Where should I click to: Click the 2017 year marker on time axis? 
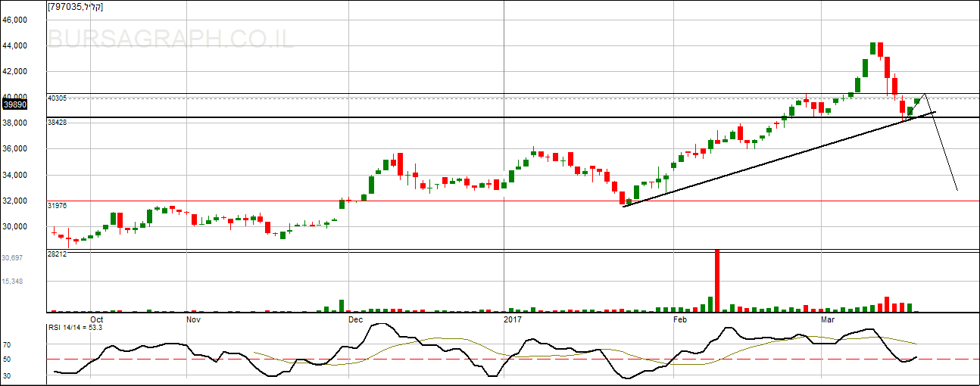click(x=513, y=320)
